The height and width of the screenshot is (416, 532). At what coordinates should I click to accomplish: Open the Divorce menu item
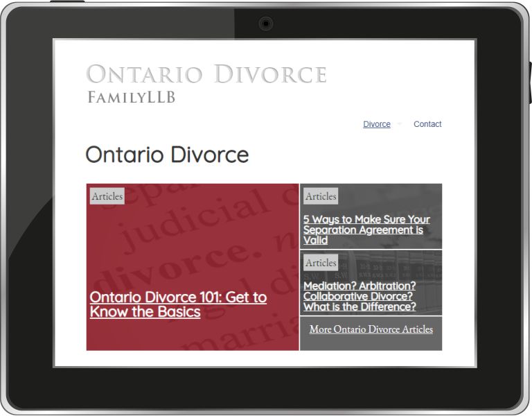377,124
